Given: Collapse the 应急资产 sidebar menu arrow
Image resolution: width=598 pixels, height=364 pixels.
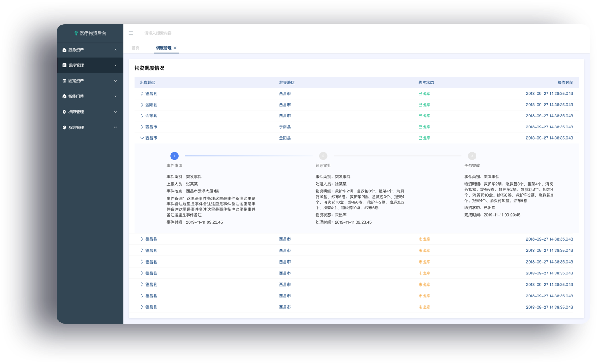Looking at the screenshot, I should point(116,50).
